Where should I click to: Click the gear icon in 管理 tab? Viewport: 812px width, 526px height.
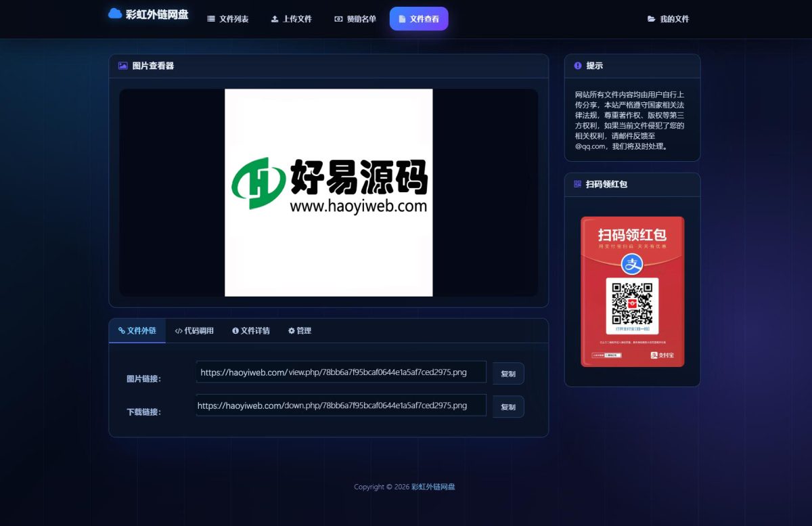point(292,331)
